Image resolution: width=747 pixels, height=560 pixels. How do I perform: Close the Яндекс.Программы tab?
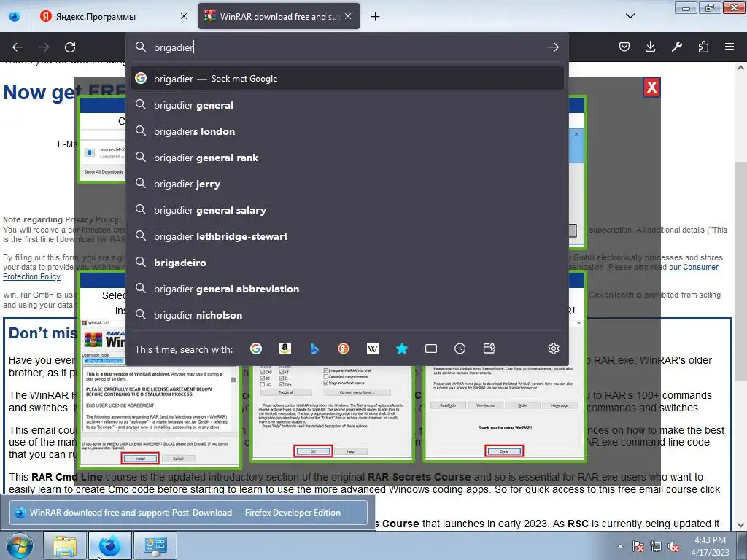(183, 16)
